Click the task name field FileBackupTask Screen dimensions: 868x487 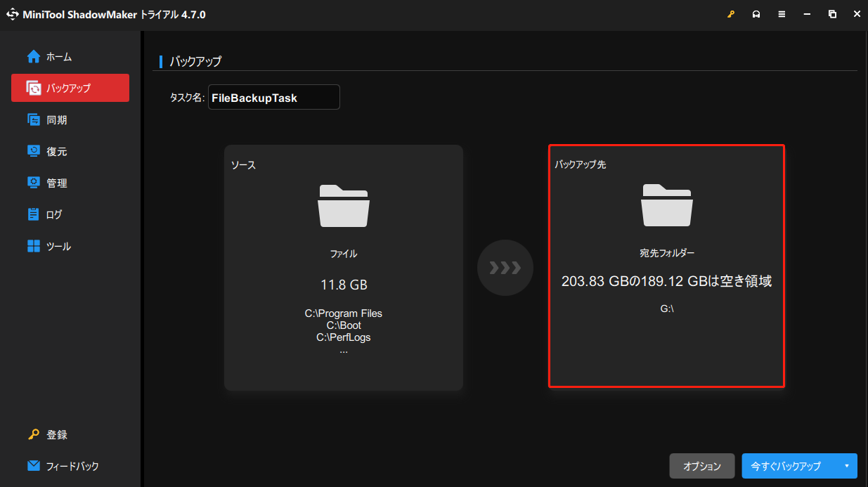tap(274, 98)
